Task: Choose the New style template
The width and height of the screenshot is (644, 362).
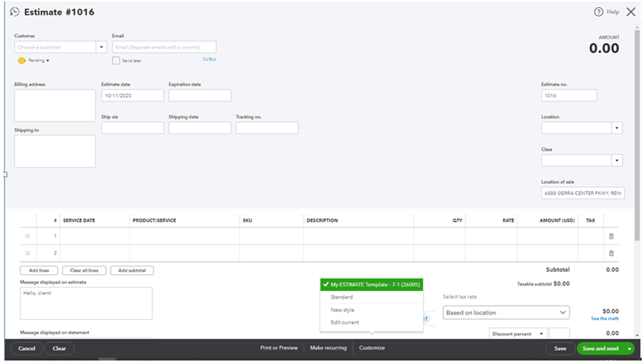Action: 343,310
